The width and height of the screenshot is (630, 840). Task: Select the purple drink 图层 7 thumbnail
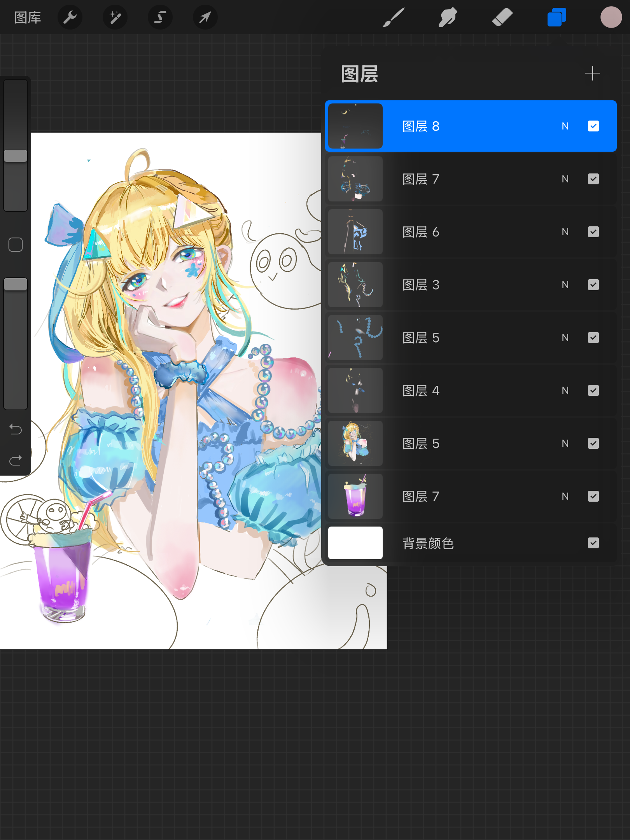355,496
